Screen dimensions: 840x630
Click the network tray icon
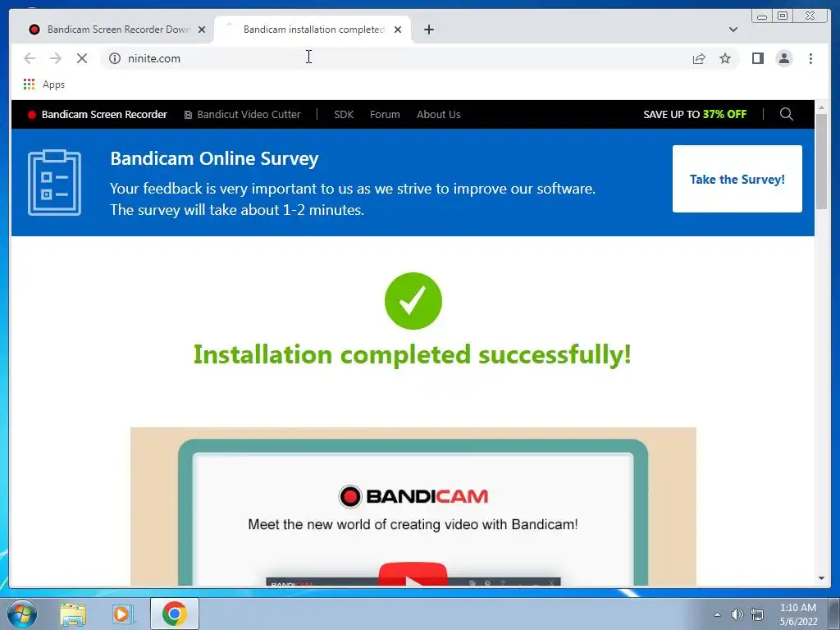click(757, 614)
